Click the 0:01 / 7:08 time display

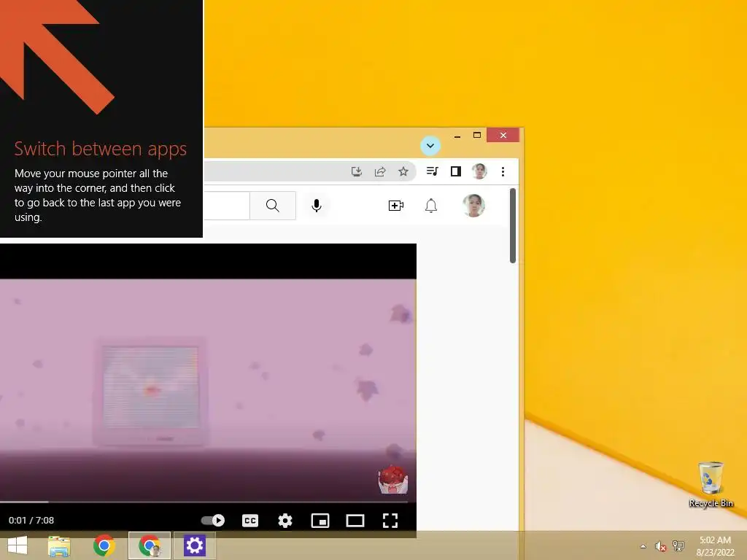31,521
